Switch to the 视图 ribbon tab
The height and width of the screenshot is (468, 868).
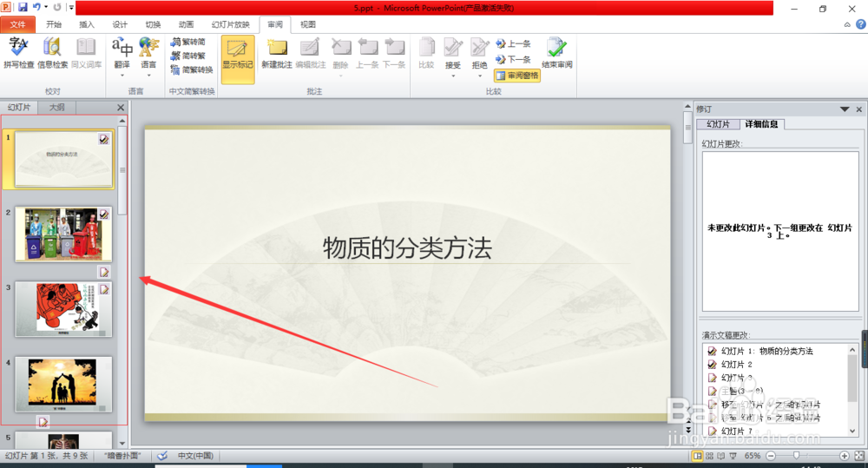click(308, 24)
